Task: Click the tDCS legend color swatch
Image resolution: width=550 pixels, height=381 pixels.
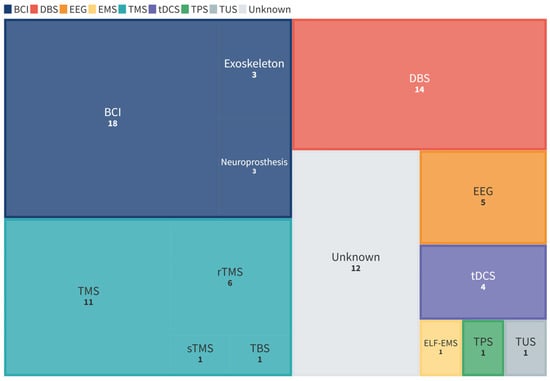Action: [153, 9]
